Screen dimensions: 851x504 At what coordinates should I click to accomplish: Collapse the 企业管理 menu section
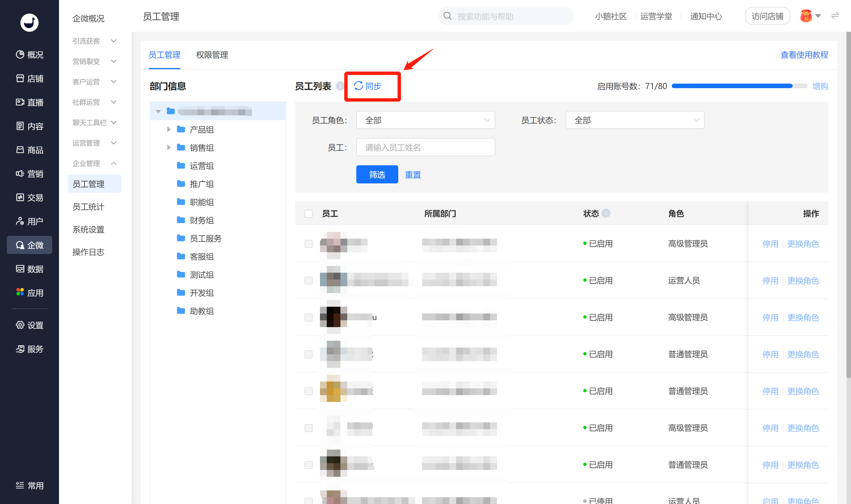click(x=94, y=163)
